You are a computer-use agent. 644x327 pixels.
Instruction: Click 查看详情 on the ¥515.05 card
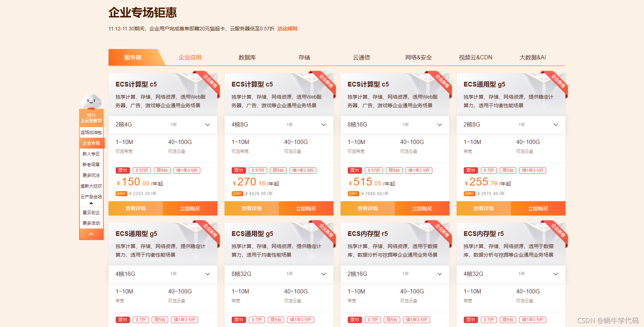[368, 208]
